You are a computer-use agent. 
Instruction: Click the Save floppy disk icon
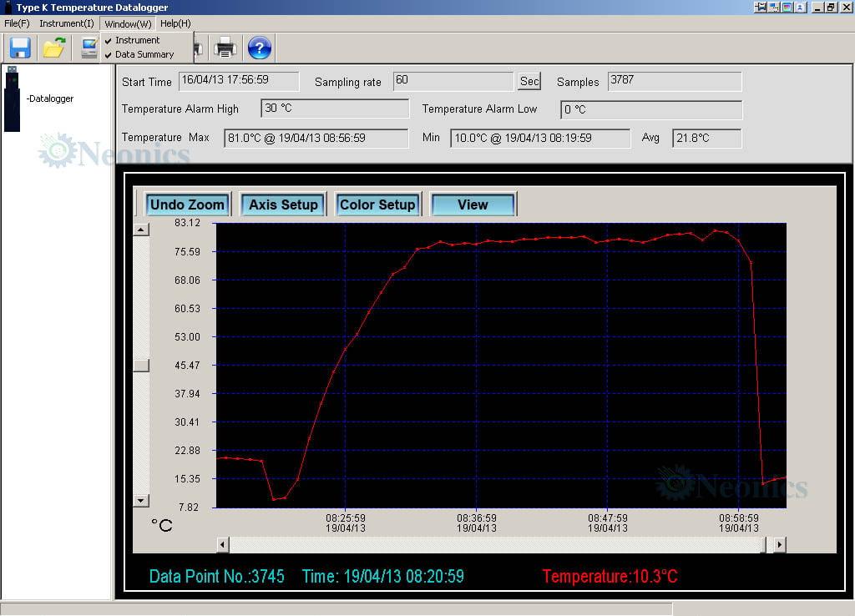20,48
